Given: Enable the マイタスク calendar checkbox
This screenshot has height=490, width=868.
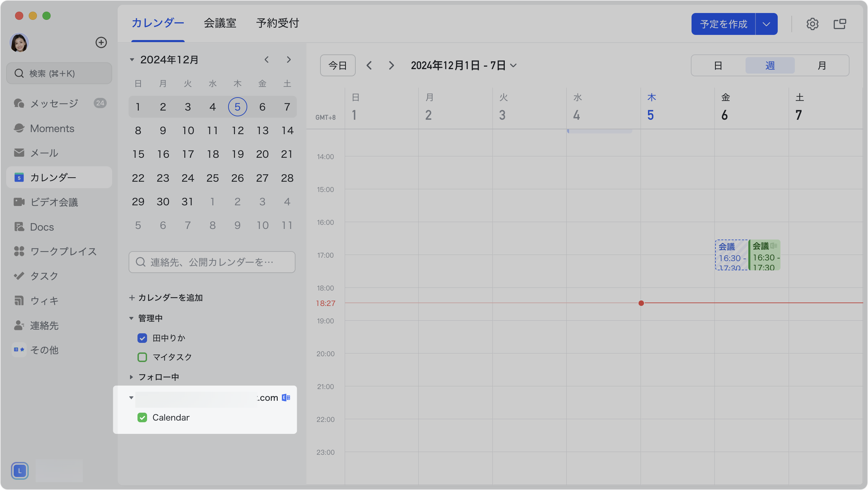Looking at the screenshot, I should tap(142, 357).
